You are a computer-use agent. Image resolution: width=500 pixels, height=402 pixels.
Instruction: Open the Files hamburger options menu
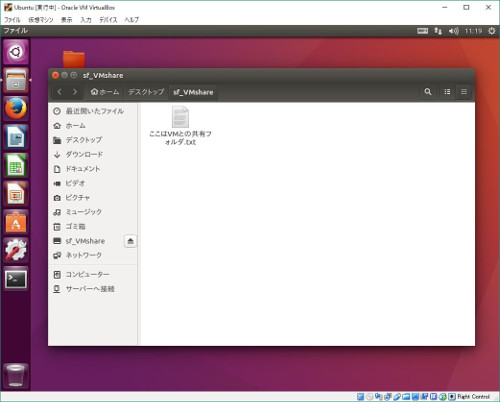coord(464,92)
